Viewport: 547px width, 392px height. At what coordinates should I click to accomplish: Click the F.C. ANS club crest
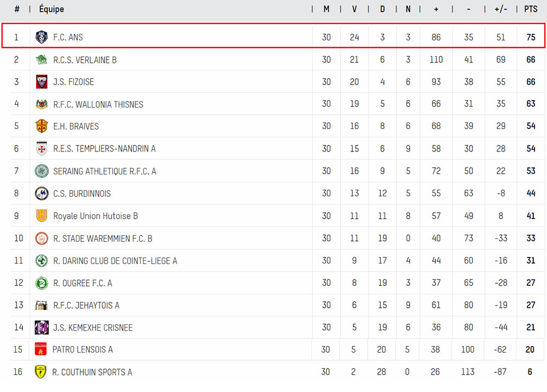click(42, 37)
